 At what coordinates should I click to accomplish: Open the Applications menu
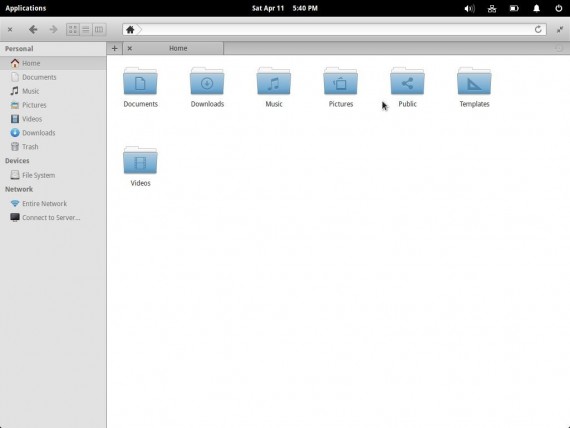tap(26, 8)
